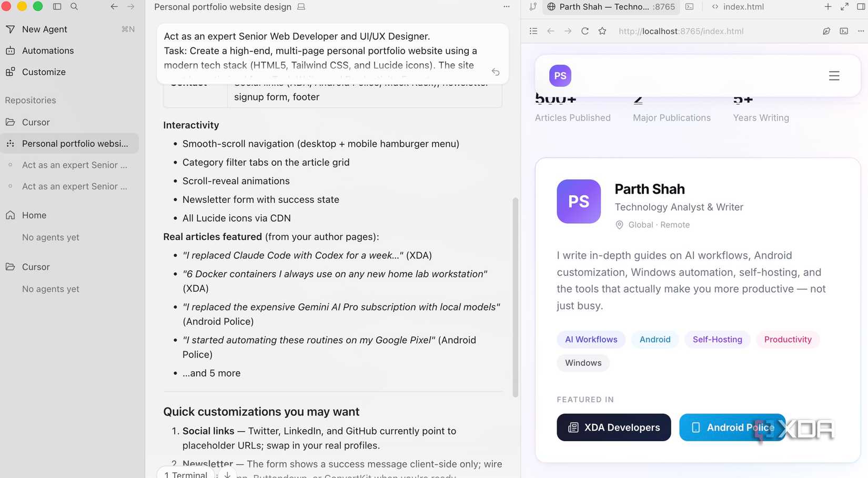Click the 1 Terminal button
Image resolution: width=868 pixels, height=478 pixels.
[186, 474]
